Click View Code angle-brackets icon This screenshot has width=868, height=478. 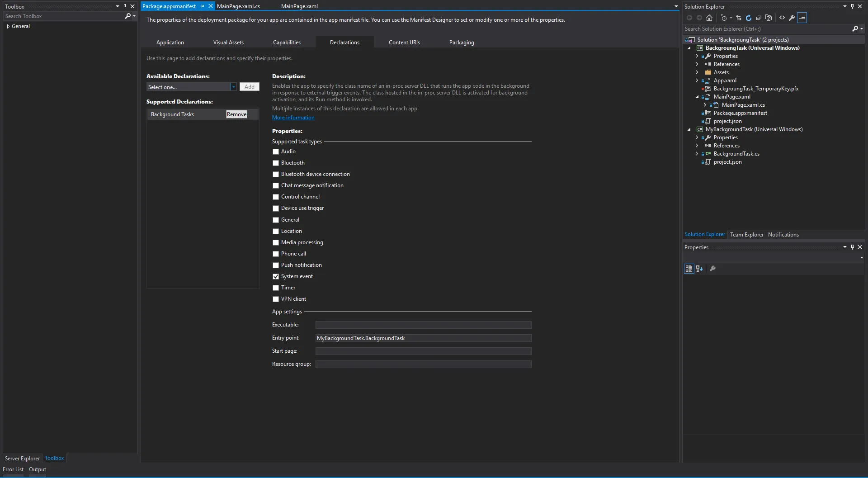(782, 18)
